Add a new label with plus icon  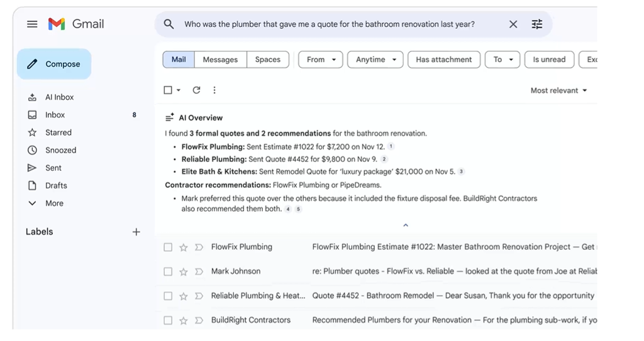click(136, 232)
